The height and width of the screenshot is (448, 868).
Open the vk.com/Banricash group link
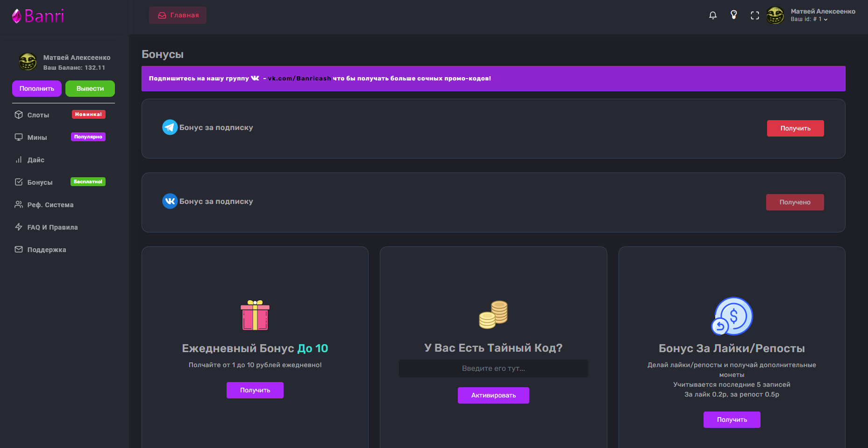(299, 79)
